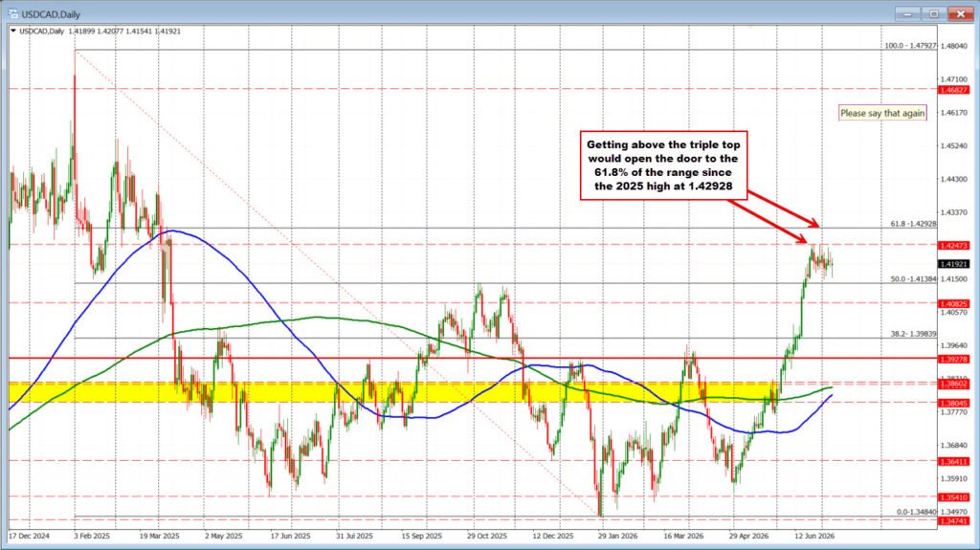Click the red 1.35410 price tag

coord(954,497)
